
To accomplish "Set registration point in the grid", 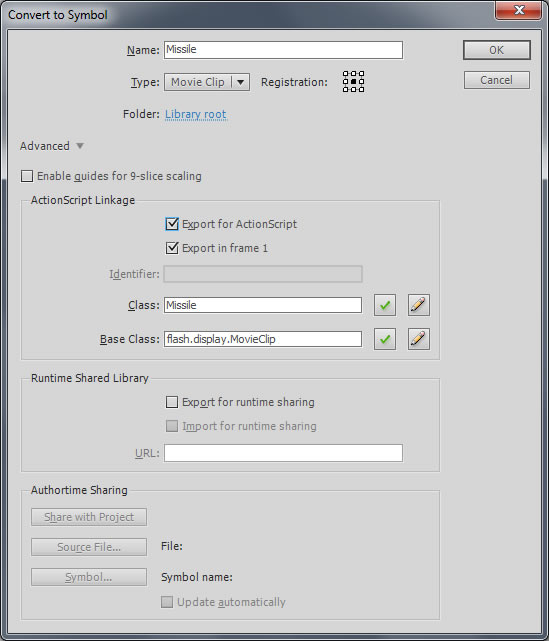I will tap(353, 81).
